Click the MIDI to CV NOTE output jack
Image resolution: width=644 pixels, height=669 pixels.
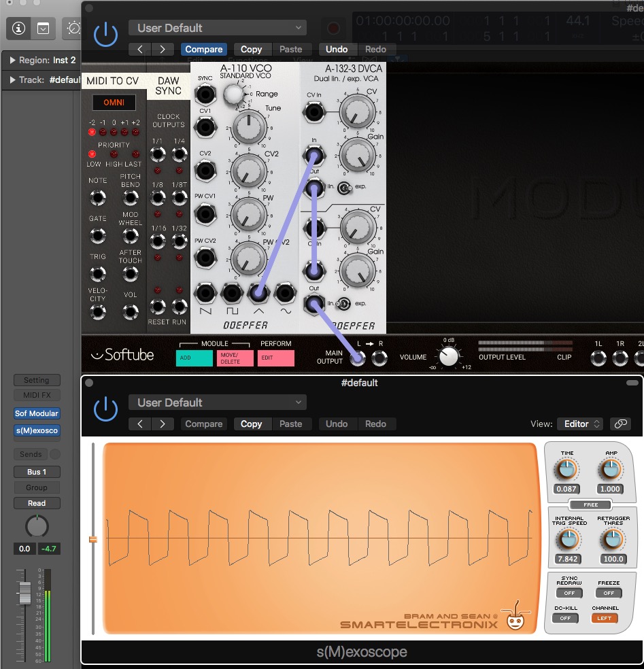tap(98, 198)
